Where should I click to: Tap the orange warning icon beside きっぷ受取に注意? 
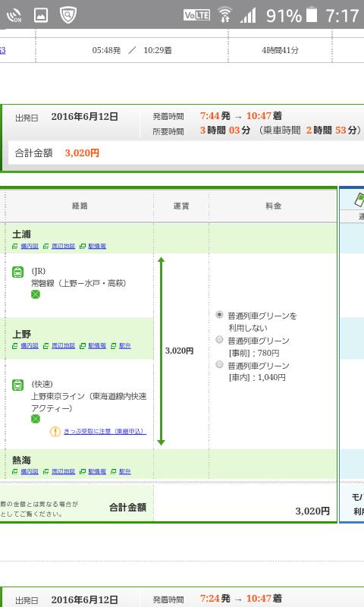pyautogui.click(x=55, y=431)
